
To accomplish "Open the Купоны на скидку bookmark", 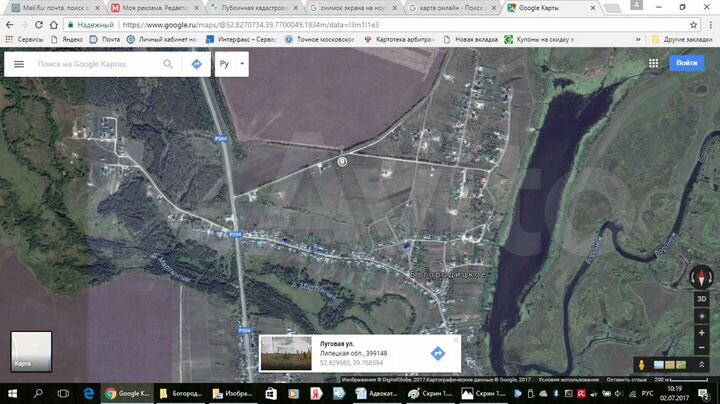I will pyautogui.click(x=539, y=39).
